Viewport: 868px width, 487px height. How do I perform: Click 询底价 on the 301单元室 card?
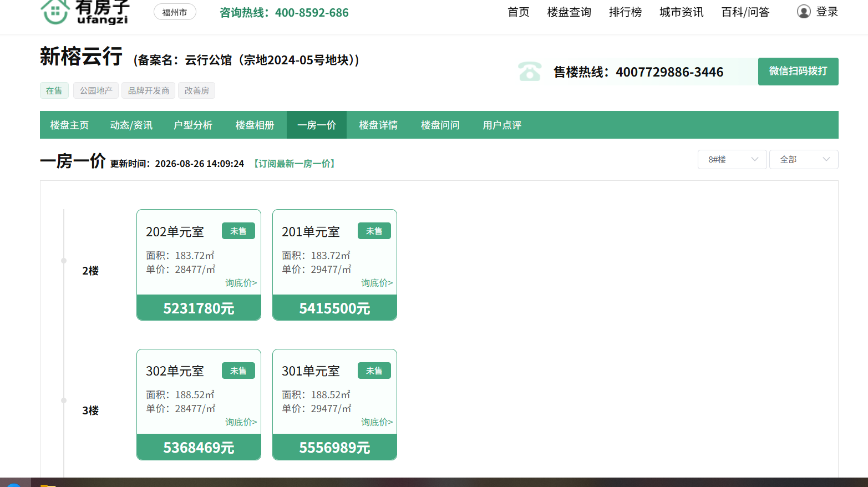(377, 422)
